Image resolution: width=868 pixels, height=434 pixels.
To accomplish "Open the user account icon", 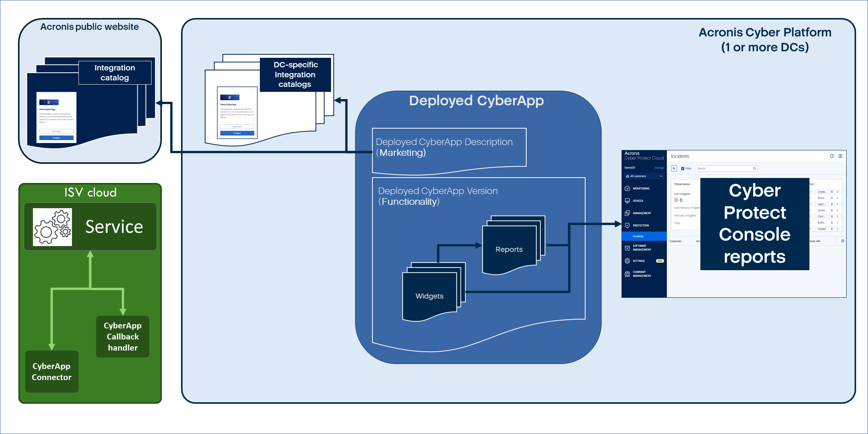I will [840, 156].
